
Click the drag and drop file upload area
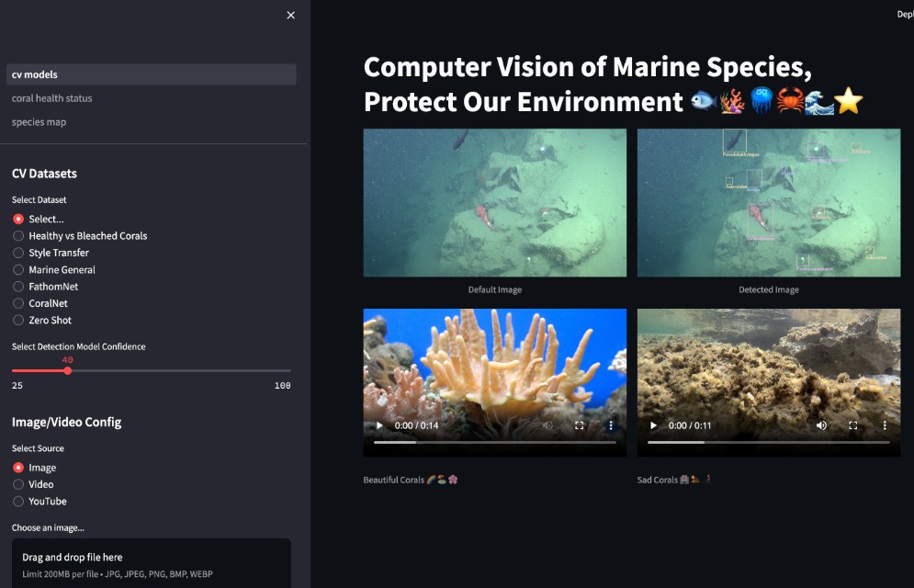coord(152,564)
